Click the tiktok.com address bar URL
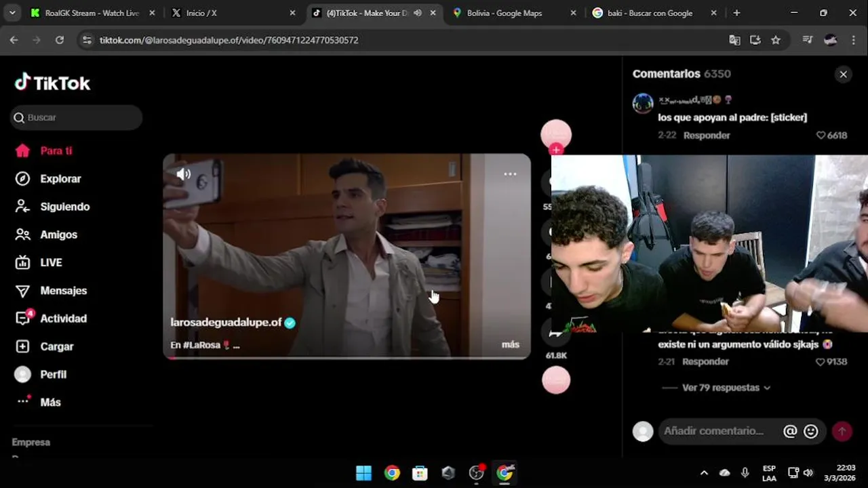868x488 pixels. click(x=229, y=40)
